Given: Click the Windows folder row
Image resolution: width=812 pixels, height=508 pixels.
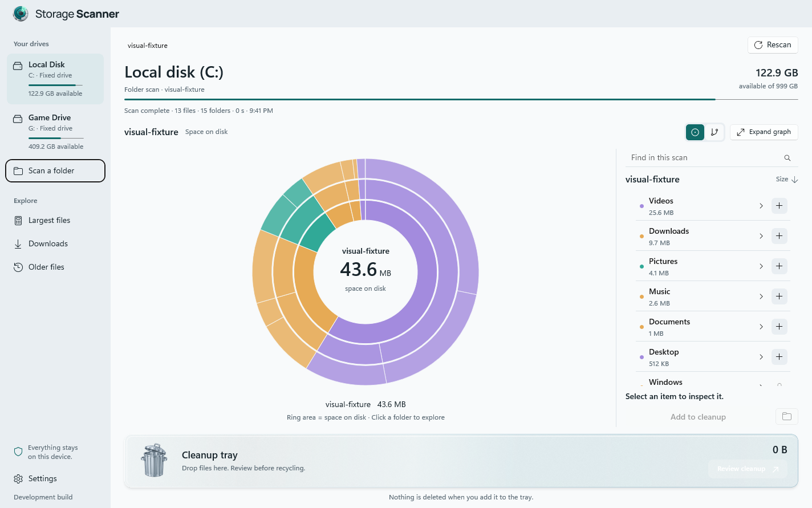Looking at the screenshot, I should coord(712,381).
